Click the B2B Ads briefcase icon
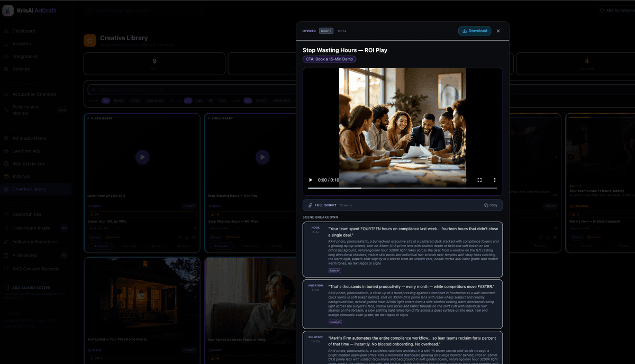The width and height of the screenshot is (635, 364). click(6, 177)
